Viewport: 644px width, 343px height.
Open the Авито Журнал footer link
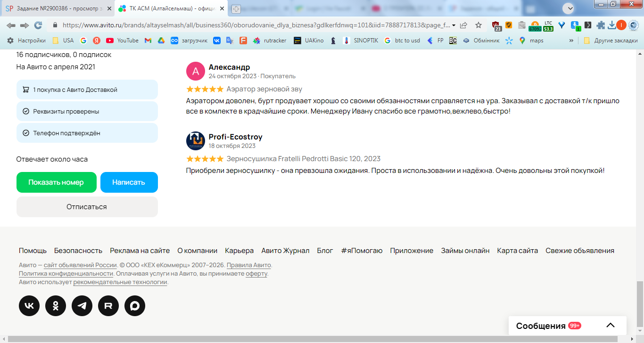coord(286,251)
